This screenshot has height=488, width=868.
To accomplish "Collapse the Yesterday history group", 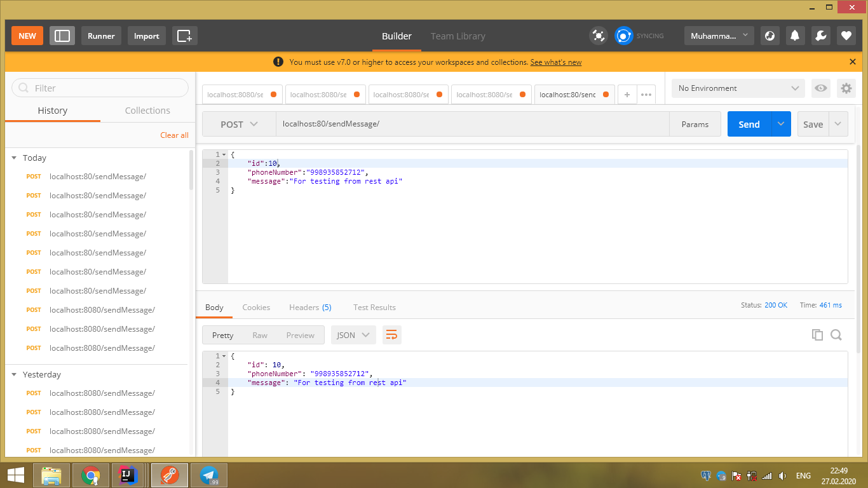I will [14, 374].
